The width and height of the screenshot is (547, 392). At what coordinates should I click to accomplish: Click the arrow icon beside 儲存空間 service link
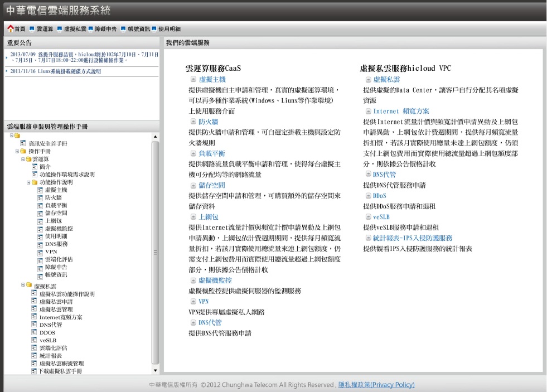point(193,185)
